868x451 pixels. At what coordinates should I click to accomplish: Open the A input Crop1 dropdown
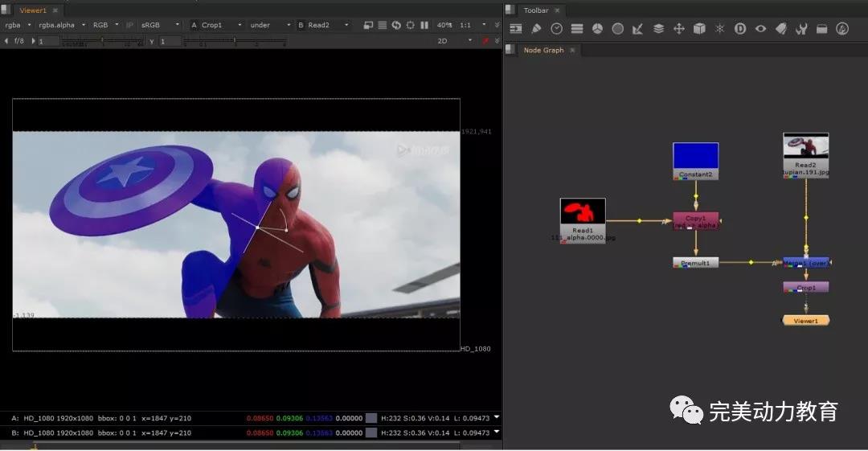(216, 25)
